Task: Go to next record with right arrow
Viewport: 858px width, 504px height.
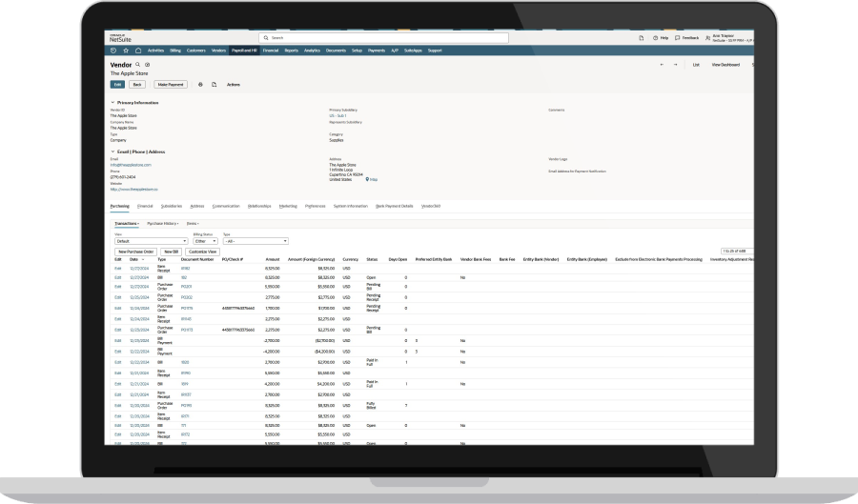Action: click(x=675, y=65)
